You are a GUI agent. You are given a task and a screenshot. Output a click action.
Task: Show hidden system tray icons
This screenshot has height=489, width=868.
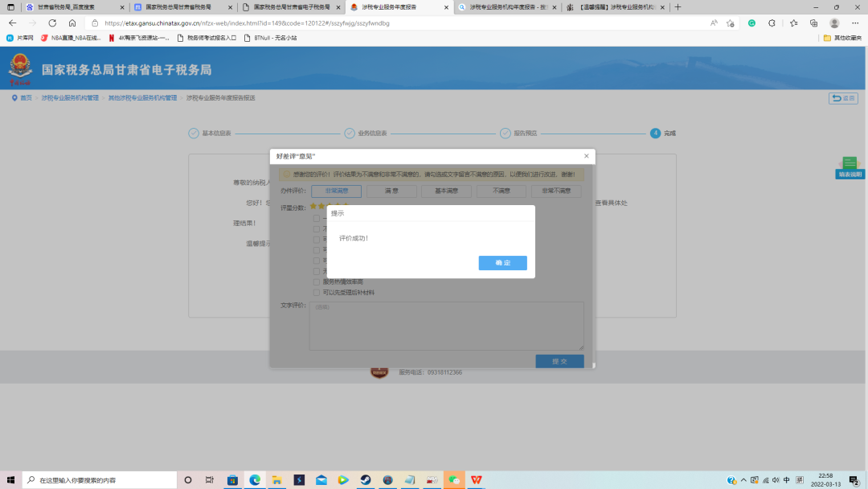[743, 480]
